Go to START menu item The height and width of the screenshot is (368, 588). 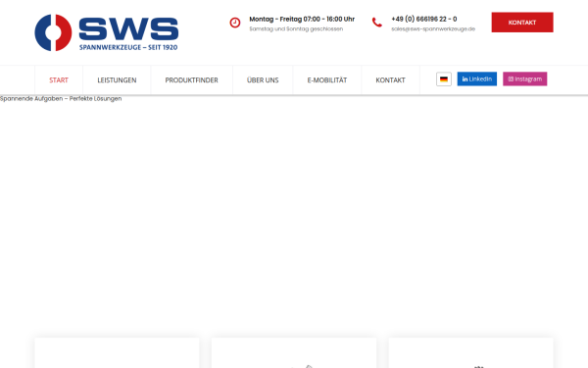coord(59,80)
